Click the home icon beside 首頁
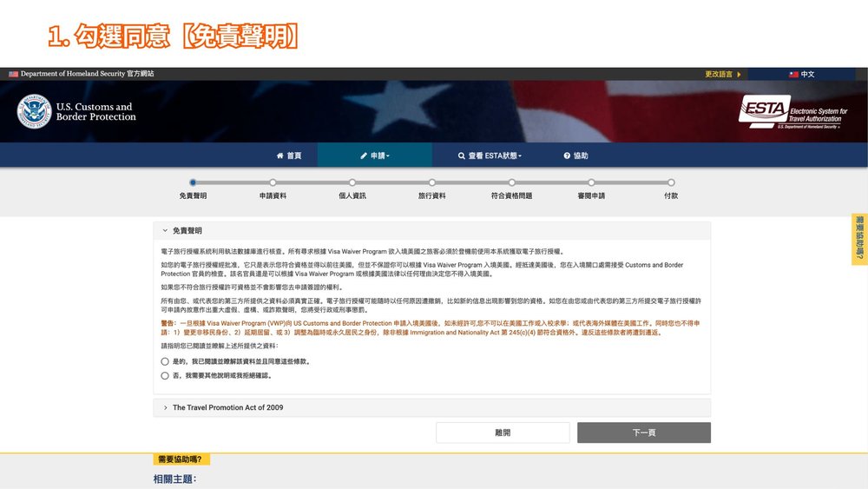868x489 pixels. [x=280, y=155]
